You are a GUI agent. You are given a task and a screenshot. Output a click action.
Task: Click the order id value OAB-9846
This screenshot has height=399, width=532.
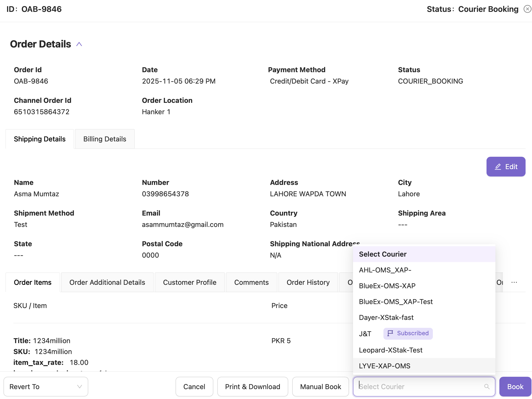tap(31, 81)
